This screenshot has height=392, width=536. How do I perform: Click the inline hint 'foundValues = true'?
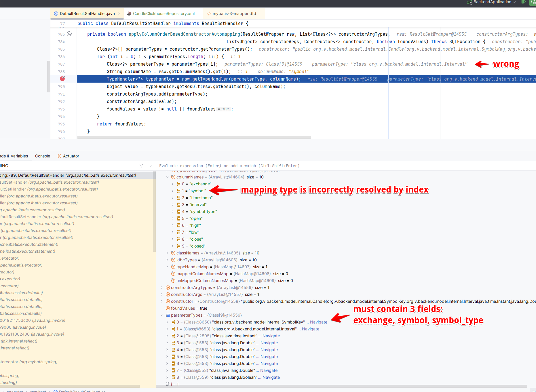tap(223, 109)
